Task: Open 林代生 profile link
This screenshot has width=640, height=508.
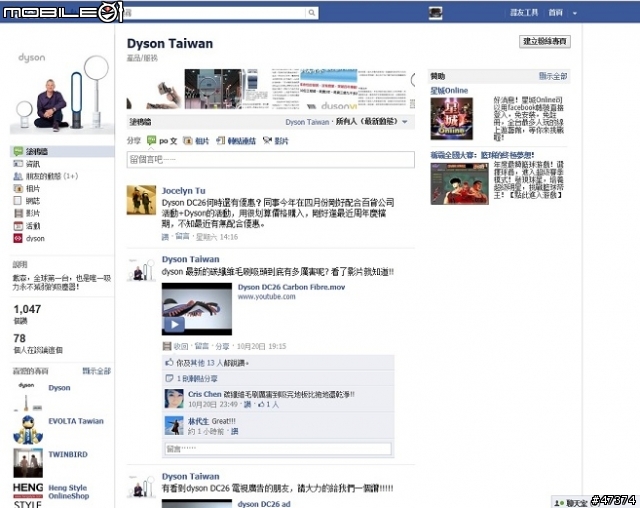Action: pyautogui.click(x=198, y=421)
